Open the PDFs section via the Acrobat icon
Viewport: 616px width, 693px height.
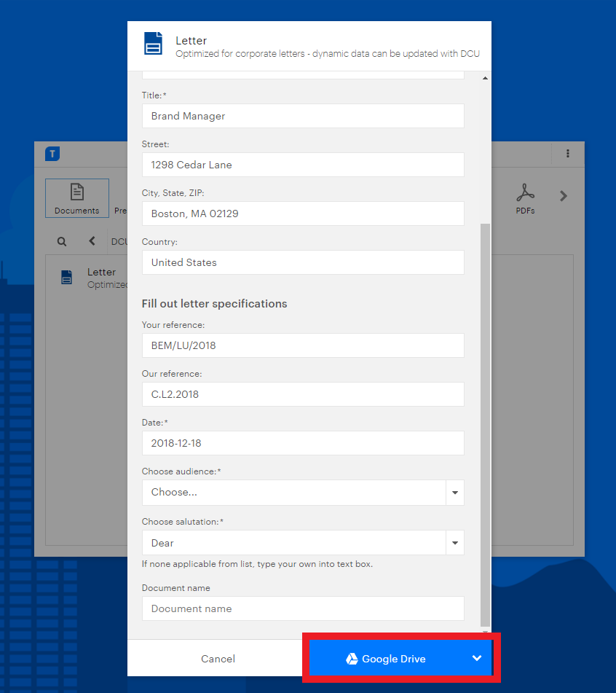[525, 194]
